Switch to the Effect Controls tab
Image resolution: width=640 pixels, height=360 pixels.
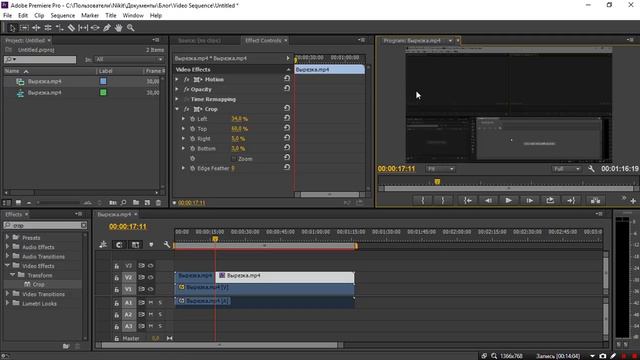[264, 40]
